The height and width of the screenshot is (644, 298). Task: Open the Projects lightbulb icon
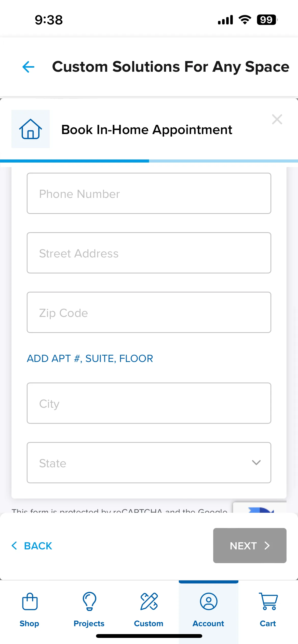tap(89, 601)
